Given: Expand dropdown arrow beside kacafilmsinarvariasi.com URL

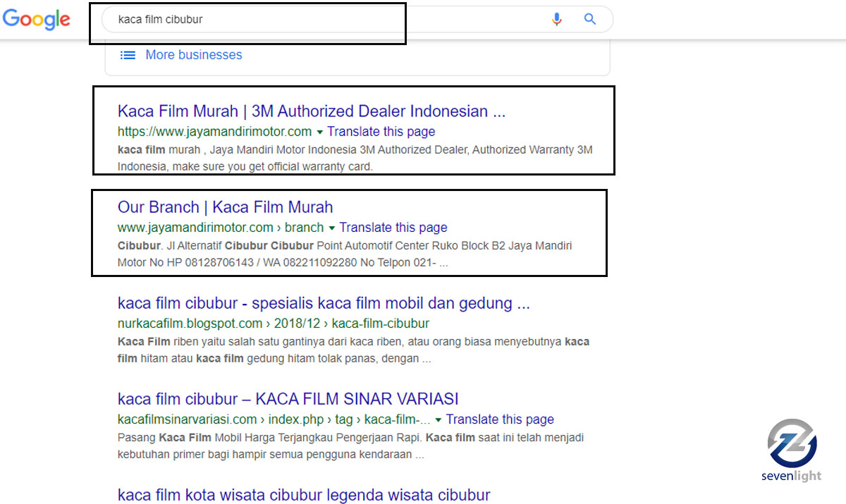Looking at the screenshot, I should click(x=439, y=419).
